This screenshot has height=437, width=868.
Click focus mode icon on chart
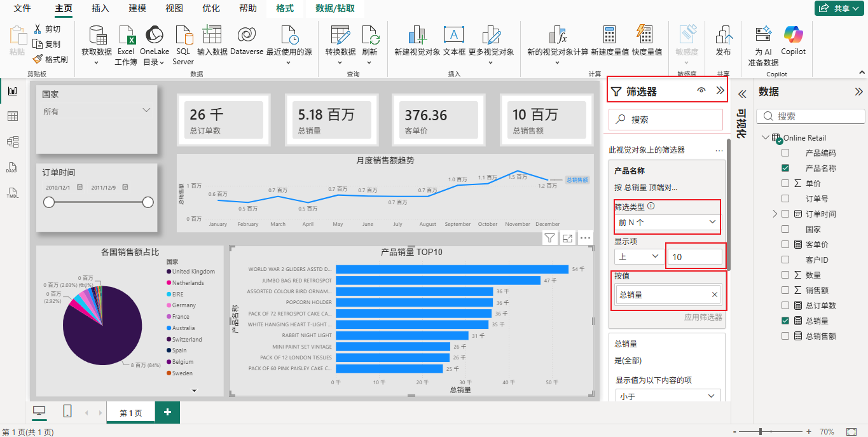[568, 238]
